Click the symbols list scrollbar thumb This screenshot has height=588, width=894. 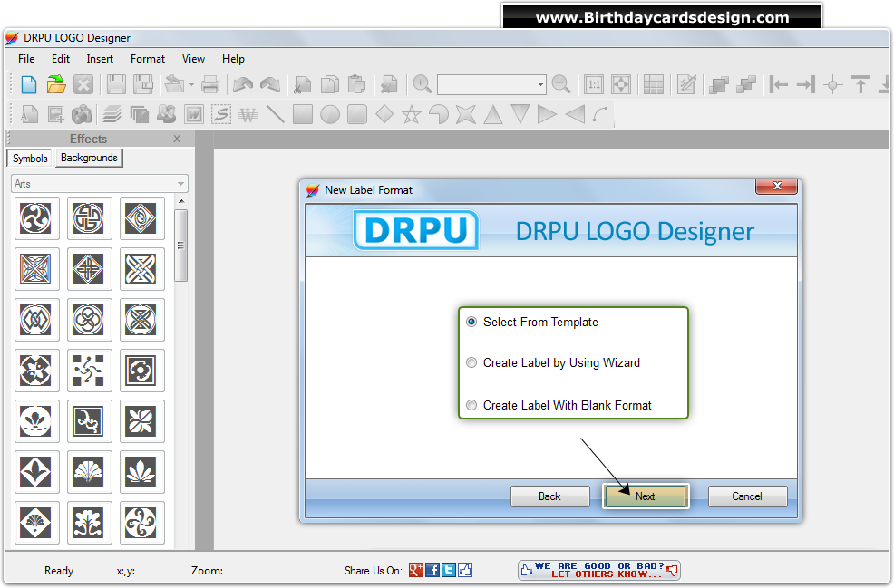click(180, 245)
